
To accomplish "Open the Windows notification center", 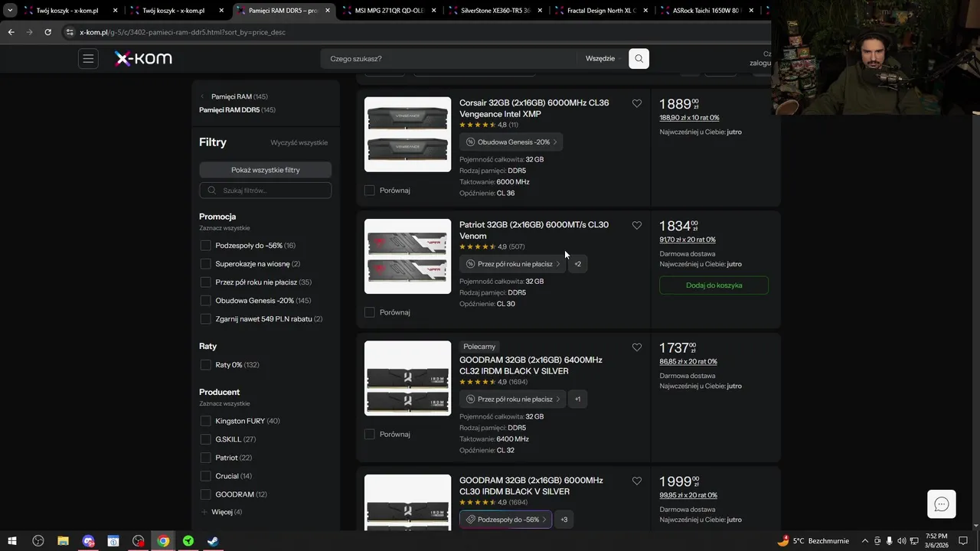I will pos(963,541).
